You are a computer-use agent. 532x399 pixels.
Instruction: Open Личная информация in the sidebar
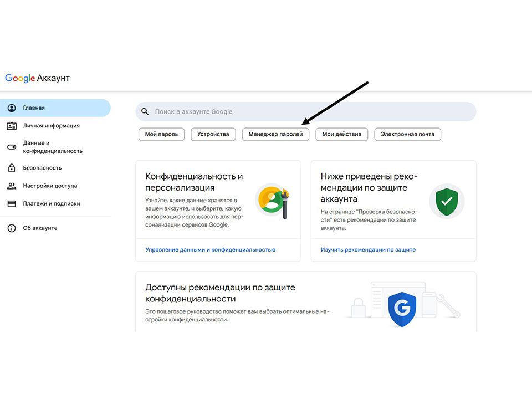pyautogui.click(x=55, y=126)
